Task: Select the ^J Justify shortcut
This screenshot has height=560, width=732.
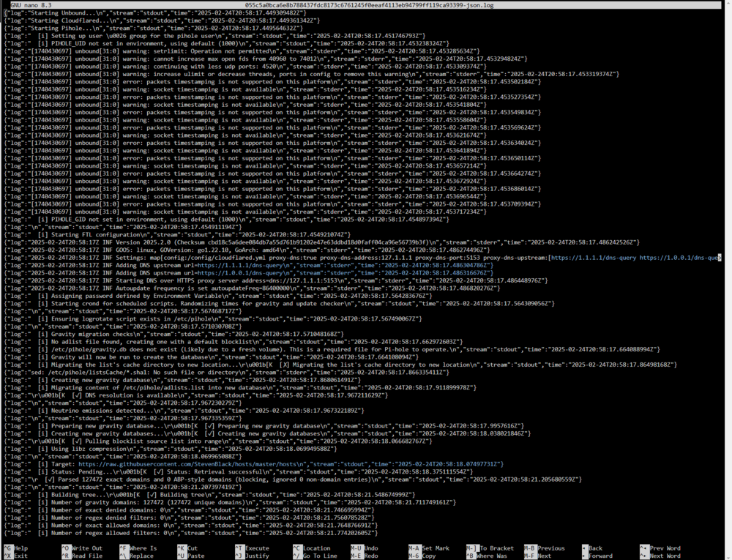Action: (253, 556)
